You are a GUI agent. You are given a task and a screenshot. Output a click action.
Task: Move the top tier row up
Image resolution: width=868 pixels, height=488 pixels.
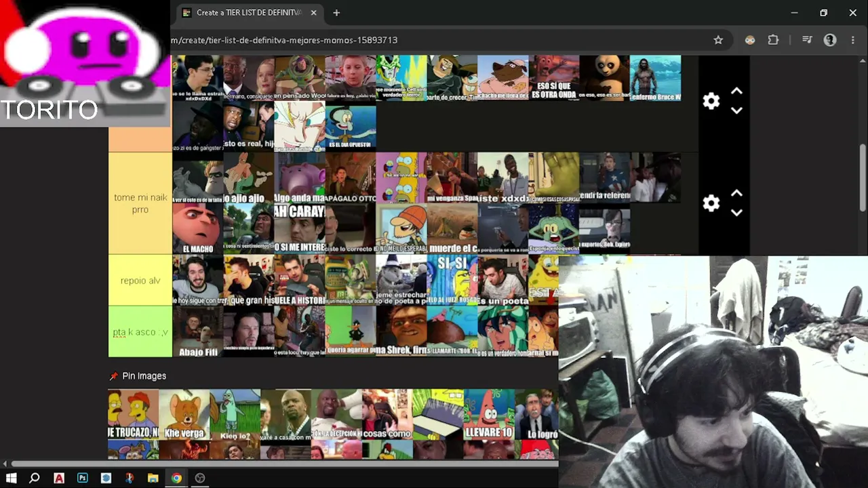736,91
